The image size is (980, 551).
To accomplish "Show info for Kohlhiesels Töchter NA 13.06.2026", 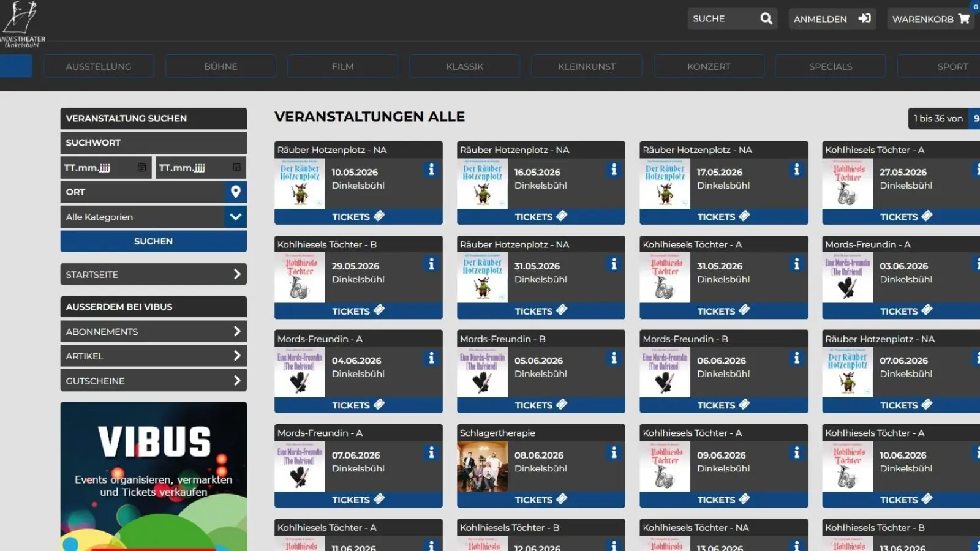I will coord(796,545).
